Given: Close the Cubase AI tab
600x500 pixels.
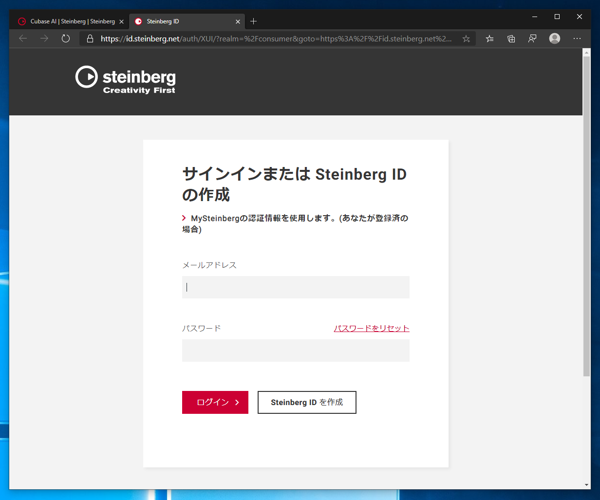Looking at the screenshot, I should (x=121, y=22).
